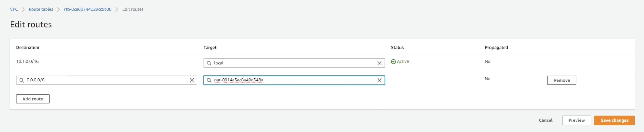The height and width of the screenshot is (132, 644).
Task: Click the breadcrumb chevron after Route tables
Action: point(59,9)
